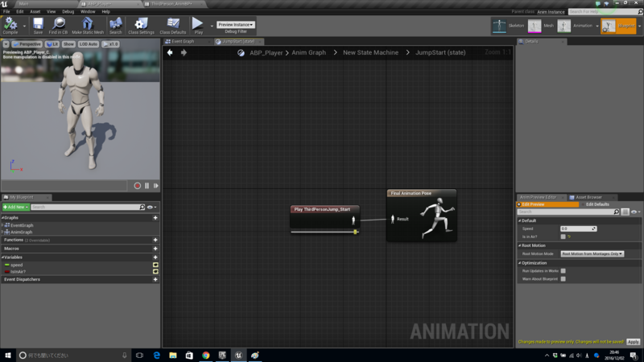The height and width of the screenshot is (362, 644).
Task: Add a new event dispatcher
Action: [155, 279]
